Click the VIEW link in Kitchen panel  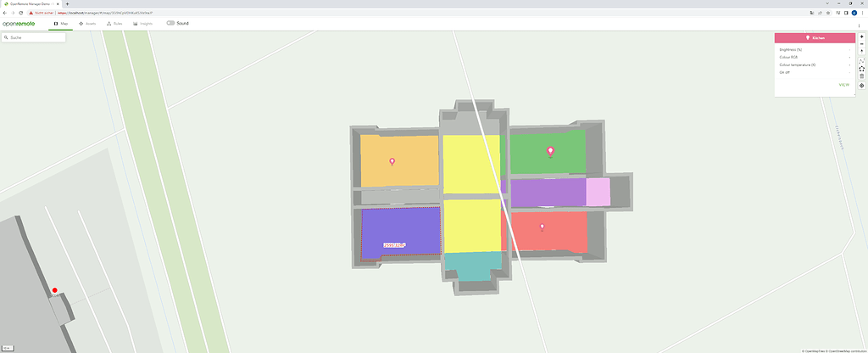pos(843,85)
